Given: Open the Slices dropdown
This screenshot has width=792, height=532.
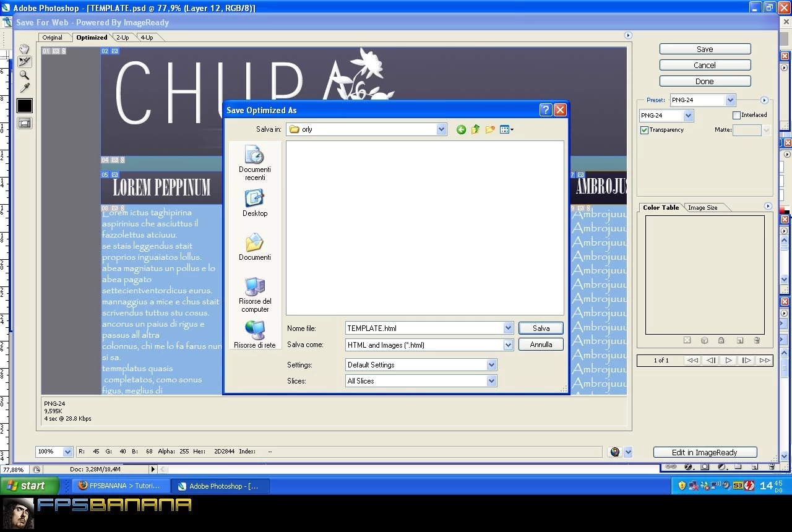Looking at the screenshot, I should [x=491, y=381].
